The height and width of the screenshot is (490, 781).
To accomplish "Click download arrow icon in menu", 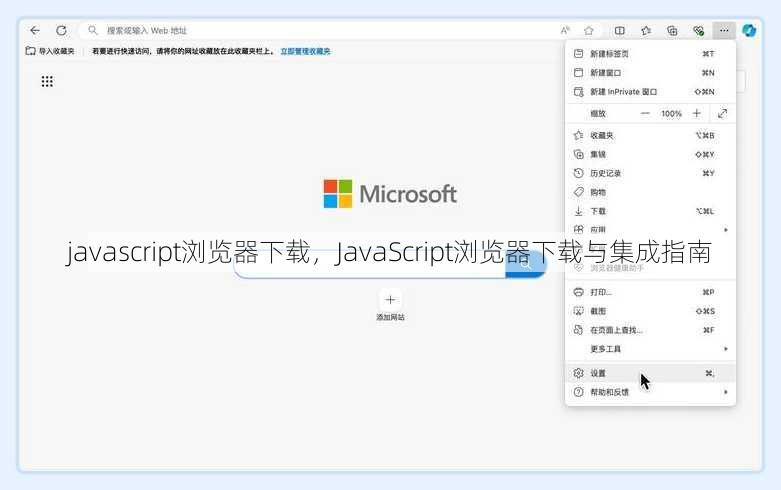I will (578, 211).
